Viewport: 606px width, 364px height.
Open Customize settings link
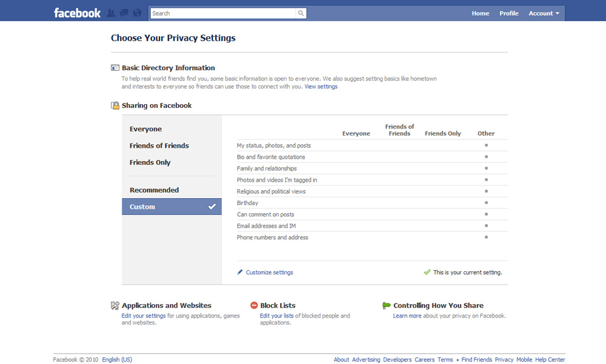270,273
